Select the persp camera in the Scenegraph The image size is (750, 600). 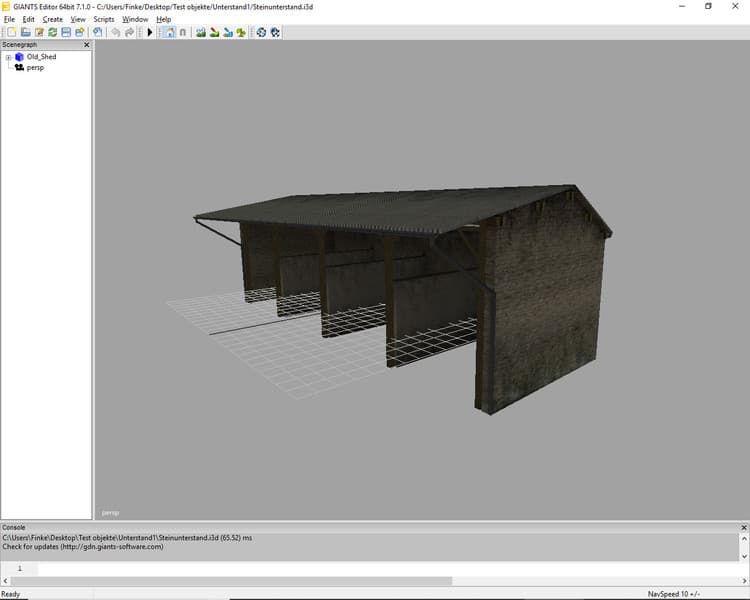point(35,68)
